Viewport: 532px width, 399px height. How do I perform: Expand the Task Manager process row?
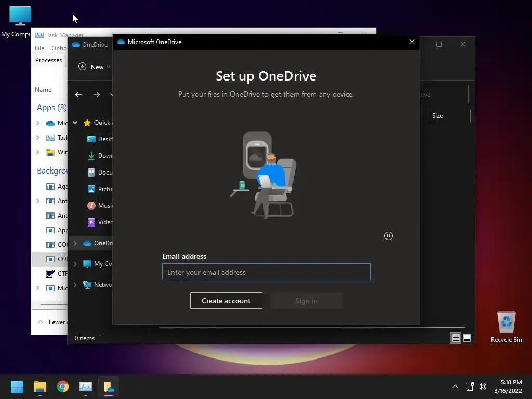tap(37, 137)
